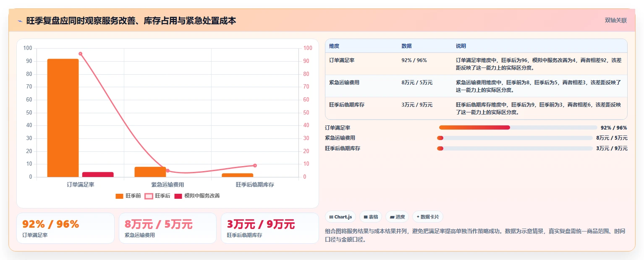Click the right pink y-axis label 50
Image resolution: width=644 pixels, height=260 pixels.
pos(306,112)
